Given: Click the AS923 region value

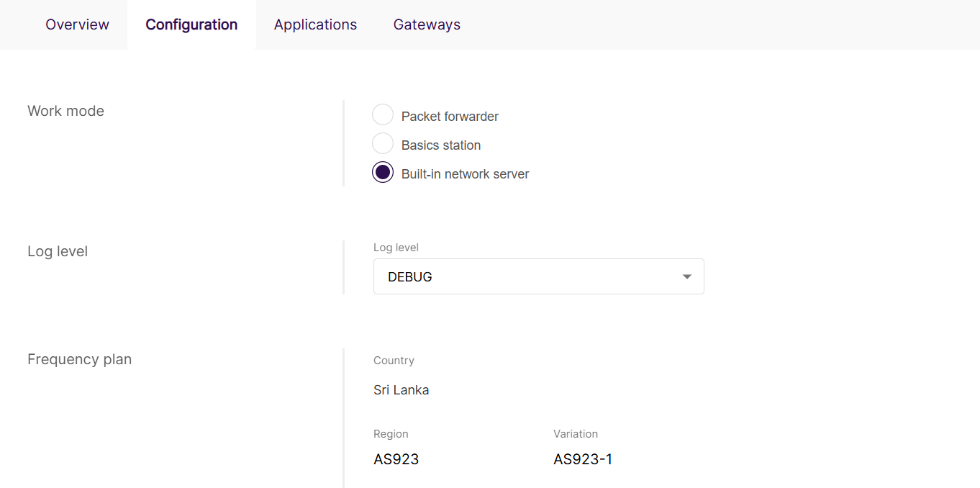Looking at the screenshot, I should (x=396, y=459).
